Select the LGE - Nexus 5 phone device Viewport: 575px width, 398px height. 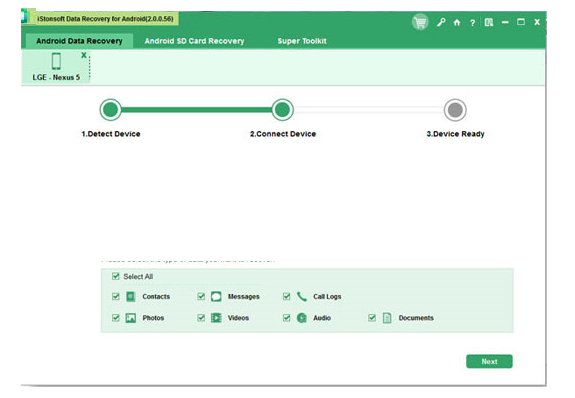pos(56,67)
